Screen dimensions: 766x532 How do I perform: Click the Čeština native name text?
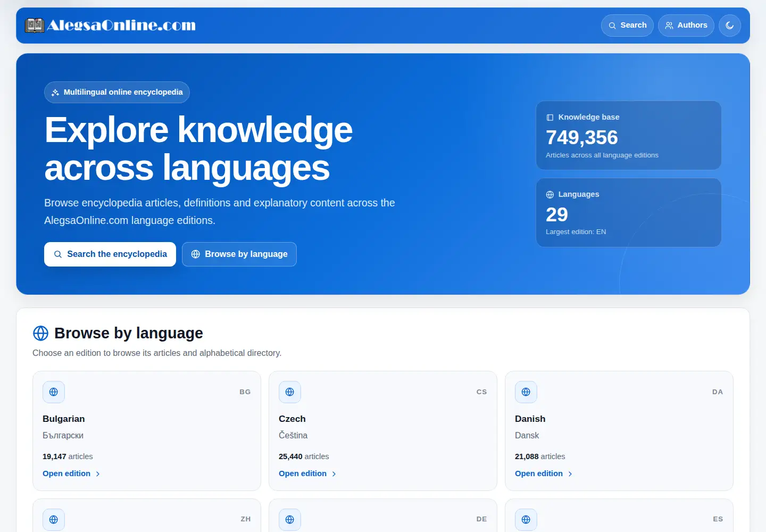point(293,435)
